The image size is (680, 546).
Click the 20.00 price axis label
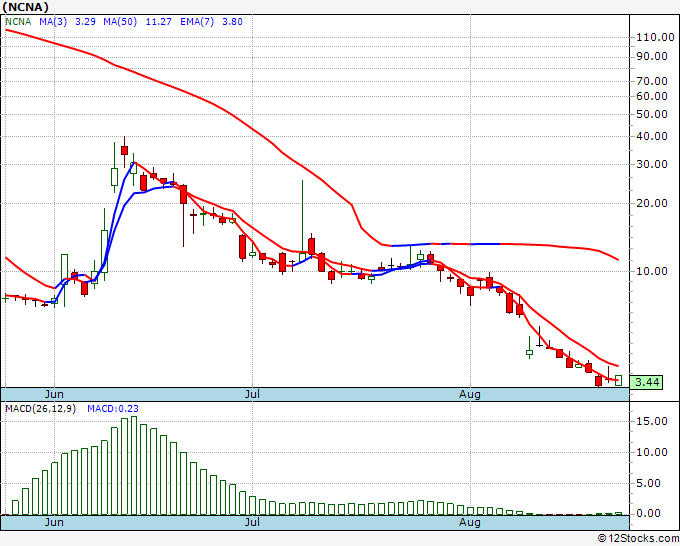click(x=652, y=203)
